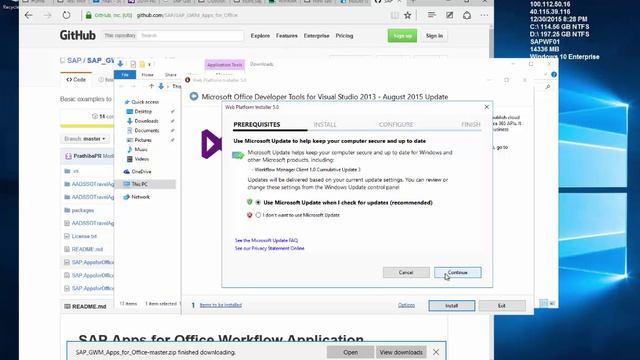Open 'Items to be installed' link
This screenshot has width=640, height=360.
[220, 305]
